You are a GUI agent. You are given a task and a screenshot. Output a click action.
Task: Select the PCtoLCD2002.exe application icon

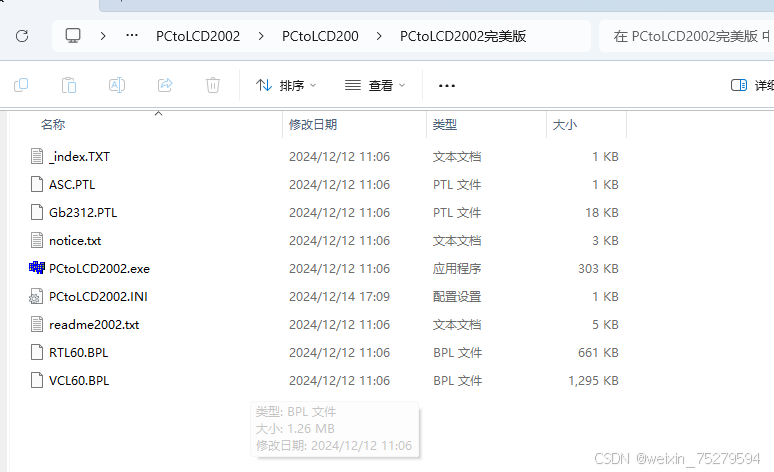coord(37,268)
